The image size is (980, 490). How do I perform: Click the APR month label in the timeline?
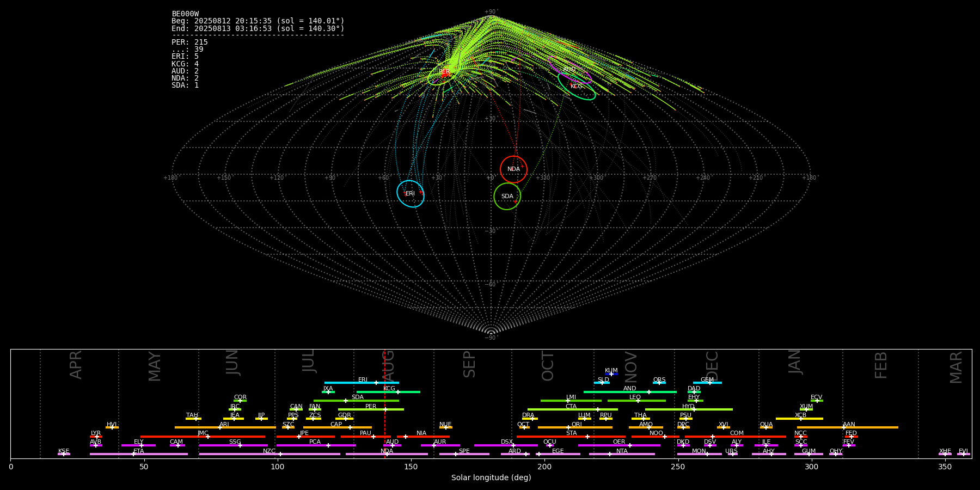click(x=76, y=365)
